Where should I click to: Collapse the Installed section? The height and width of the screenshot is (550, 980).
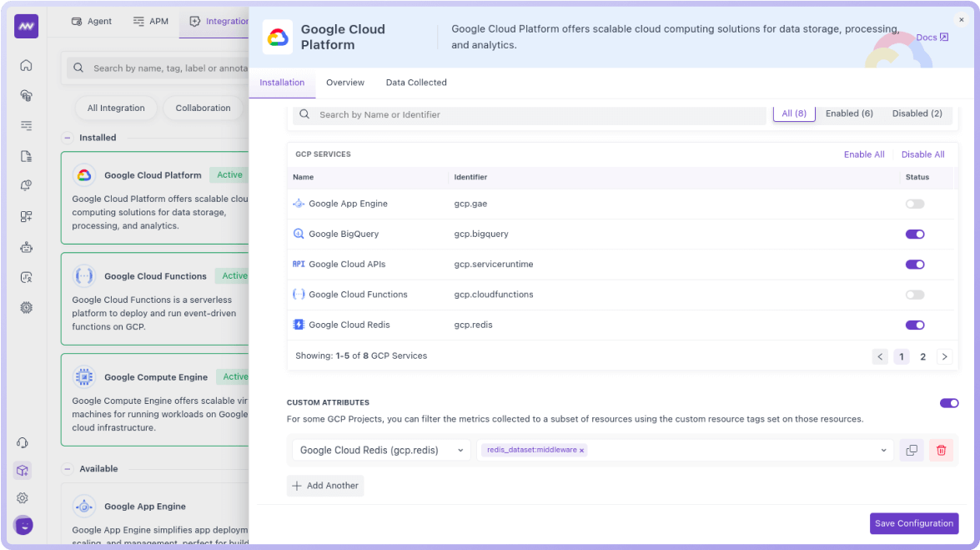tap(68, 138)
